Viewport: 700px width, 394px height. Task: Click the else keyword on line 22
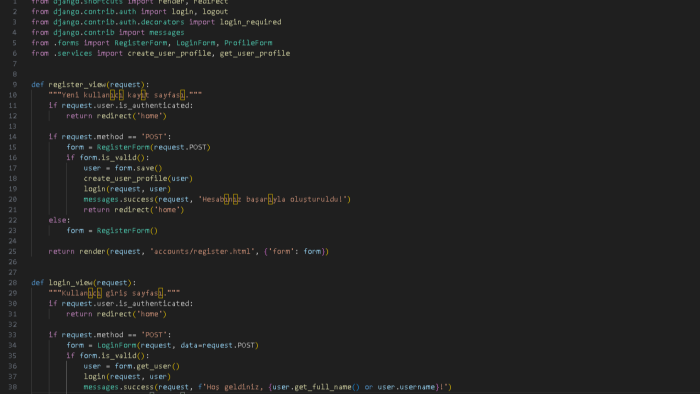click(58, 220)
